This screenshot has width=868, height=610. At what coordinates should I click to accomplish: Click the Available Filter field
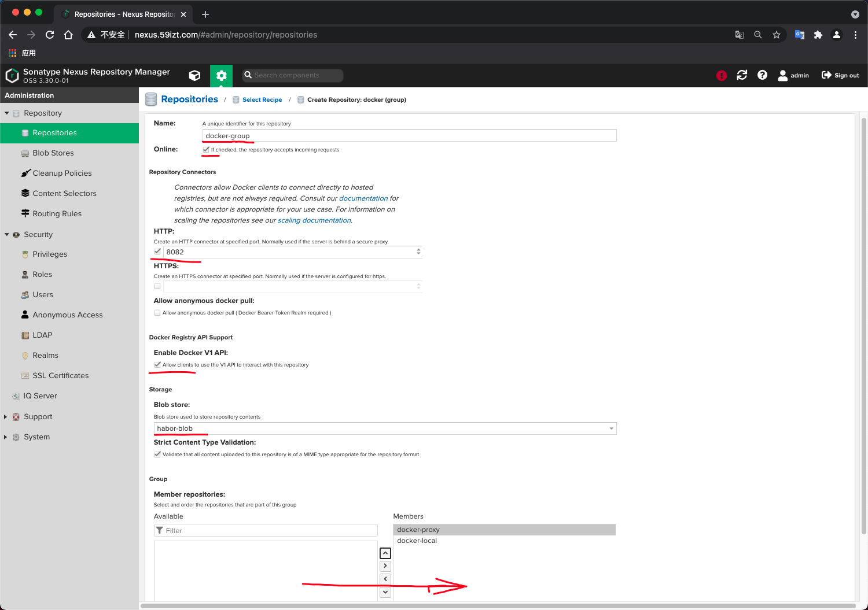(x=266, y=530)
